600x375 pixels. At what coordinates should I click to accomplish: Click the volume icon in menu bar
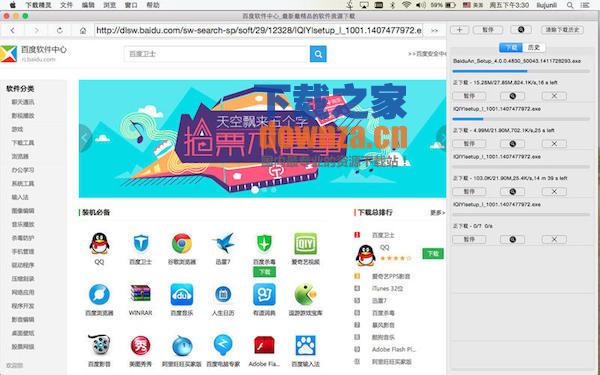(x=421, y=5)
